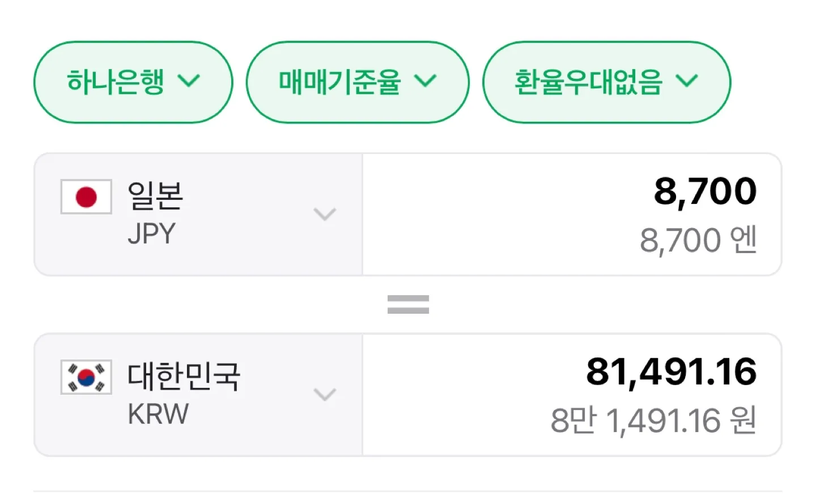Edit the 8,700 yen amount field
This screenshot has height=504, width=816.
tap(572, 214)
